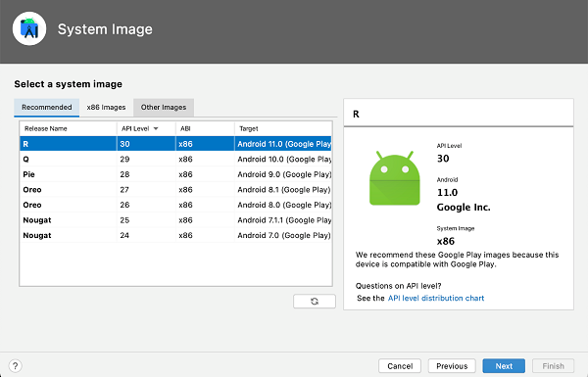Open the API level distribution chart link
Screen dimensions: 588x377
click(x=436, y=298)
